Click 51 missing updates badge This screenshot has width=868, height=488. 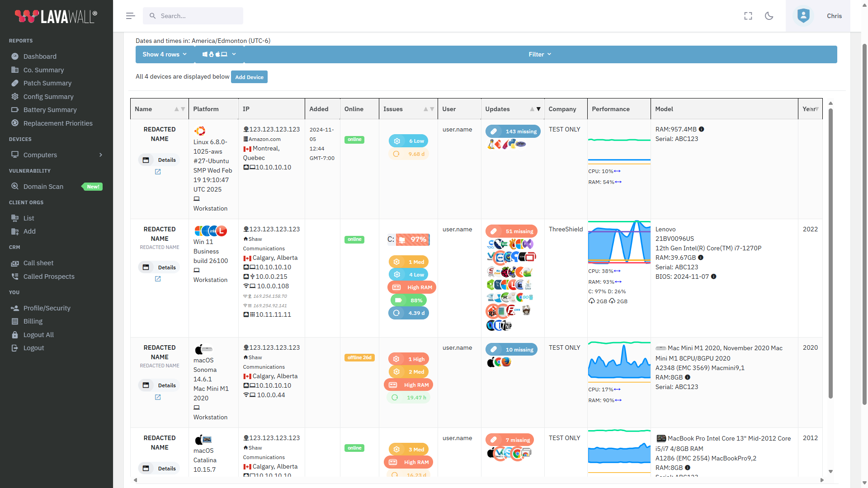coord(511,231)
